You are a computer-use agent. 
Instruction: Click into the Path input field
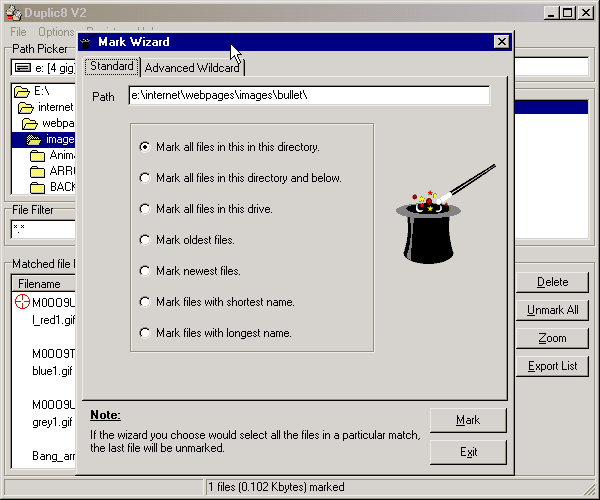[x=309, y=95]
